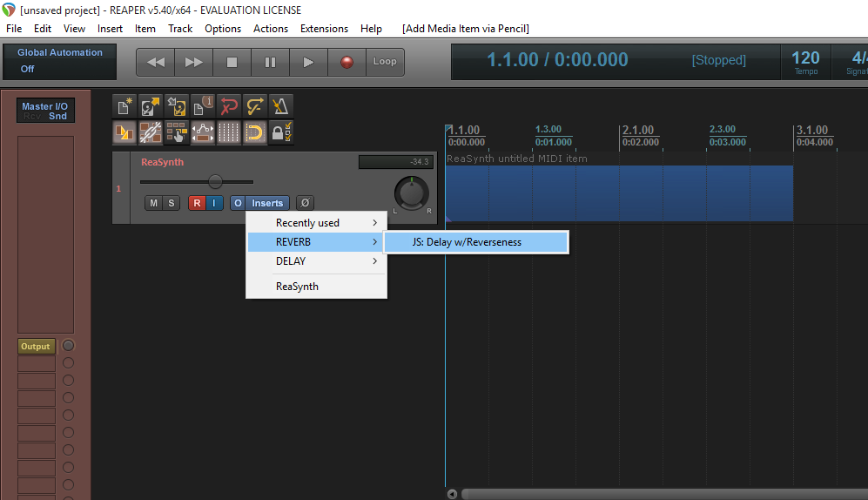
Task: Expand the REVERB submenu
Action: [x=317, y=242]
